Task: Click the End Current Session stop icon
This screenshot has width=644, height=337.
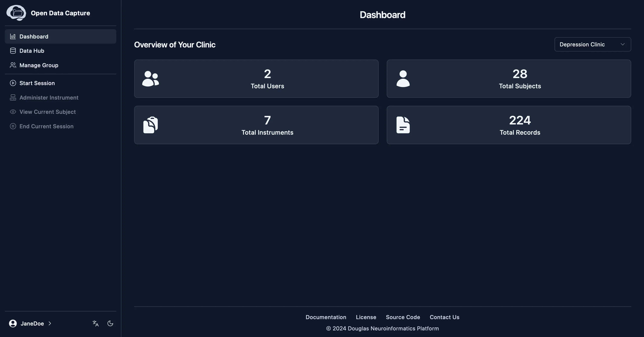Action: (x=13, y=126)
